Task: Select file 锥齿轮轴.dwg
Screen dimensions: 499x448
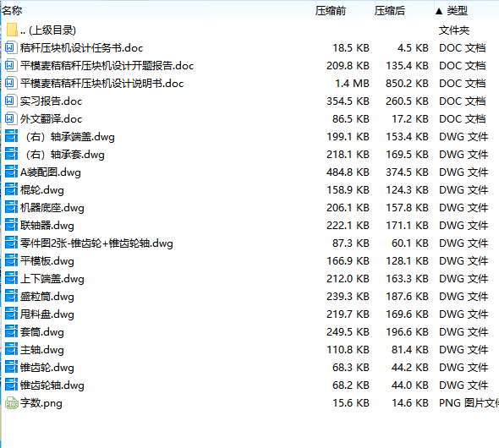Action: 52,386
